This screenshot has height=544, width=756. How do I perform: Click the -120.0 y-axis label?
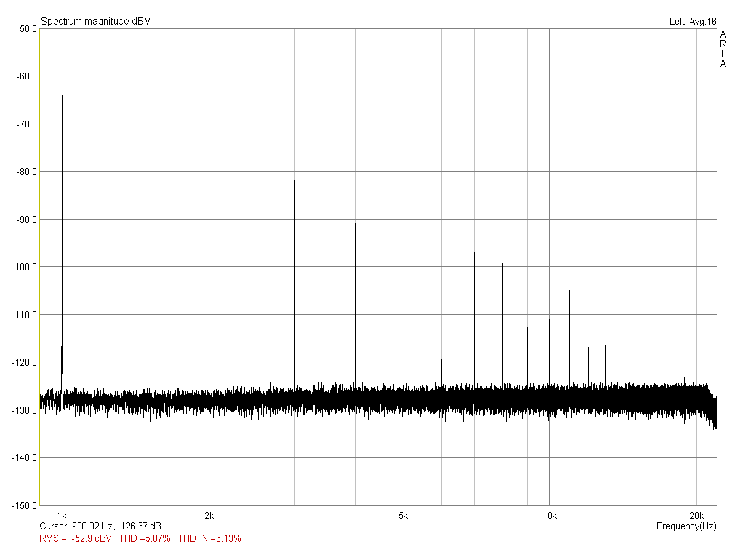tap(24, 362)
